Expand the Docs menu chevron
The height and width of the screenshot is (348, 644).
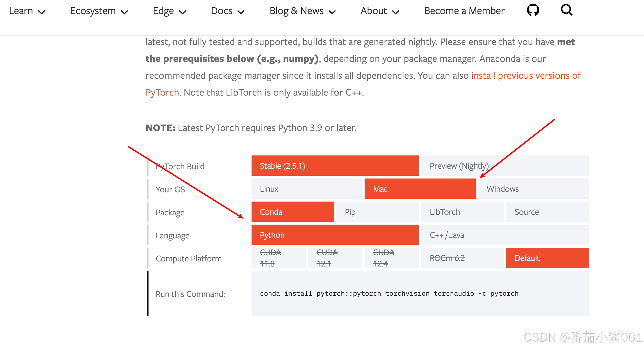[241, 12]
